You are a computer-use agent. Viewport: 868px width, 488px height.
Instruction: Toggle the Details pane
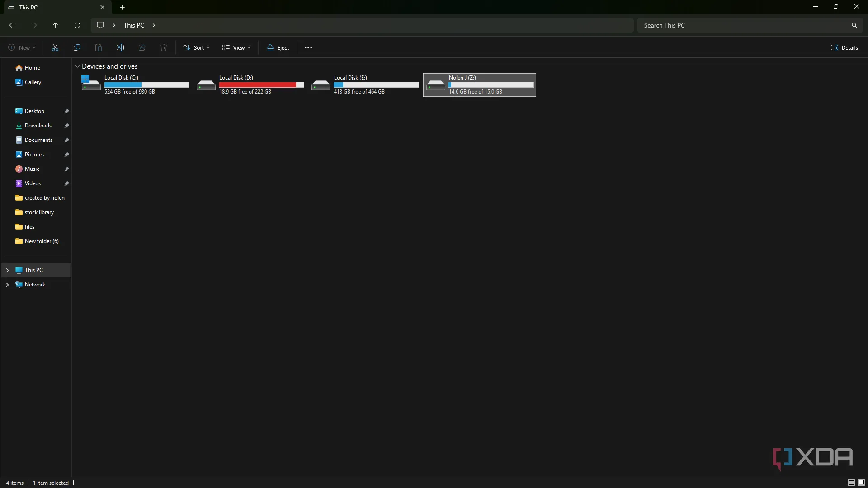click(844, 47)
